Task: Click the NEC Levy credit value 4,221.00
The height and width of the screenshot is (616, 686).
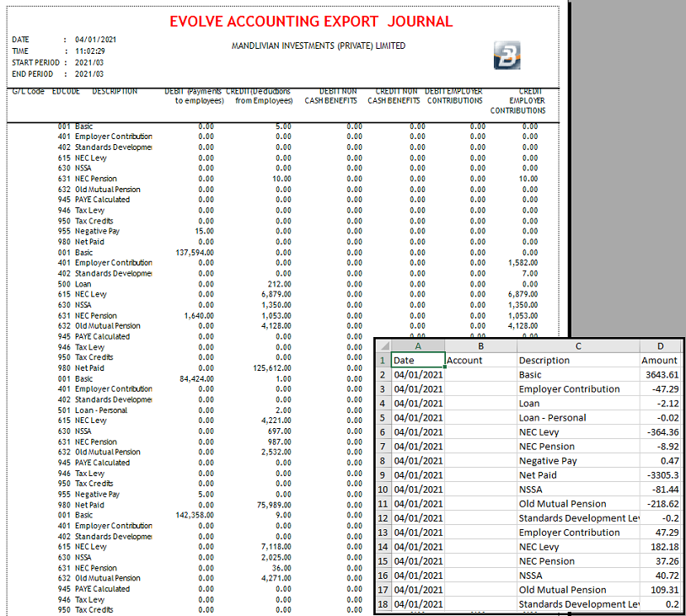Action: click(x=276, y=420)
